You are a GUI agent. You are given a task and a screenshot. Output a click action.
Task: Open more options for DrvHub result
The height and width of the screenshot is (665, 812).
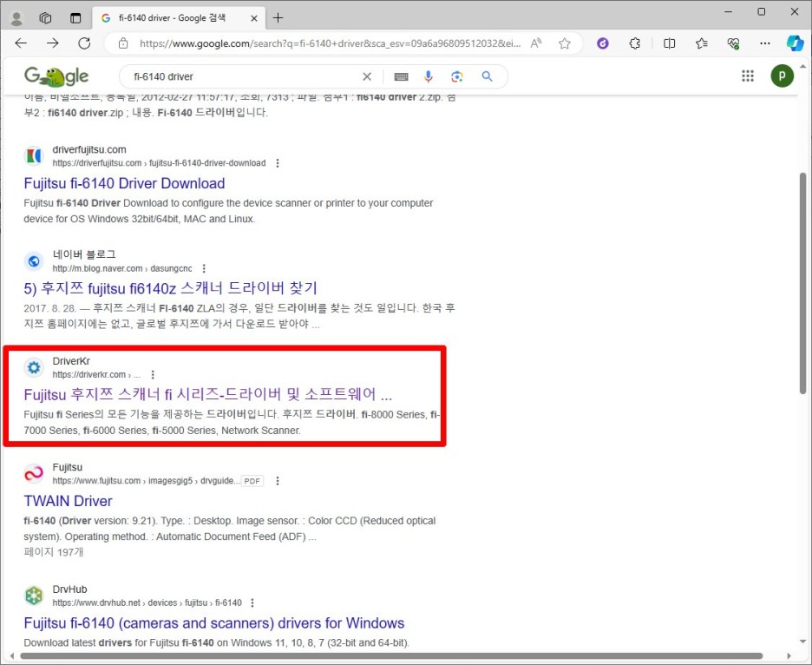point(252,602)
